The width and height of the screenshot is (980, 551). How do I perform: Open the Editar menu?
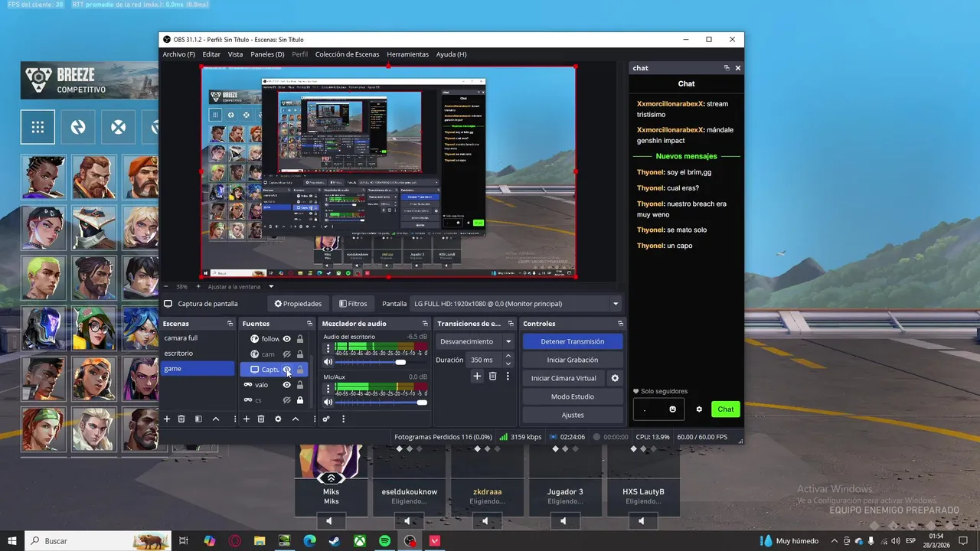tap(211, 54)
